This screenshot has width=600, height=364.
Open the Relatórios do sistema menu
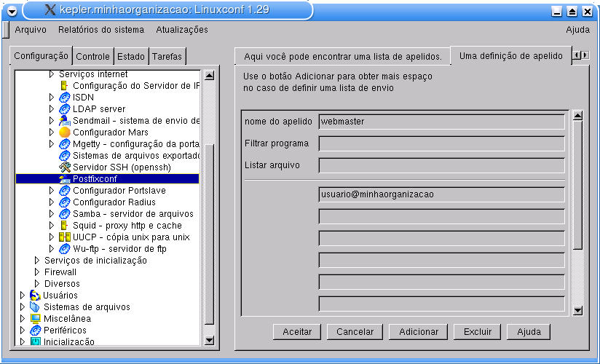click(101, 30)
